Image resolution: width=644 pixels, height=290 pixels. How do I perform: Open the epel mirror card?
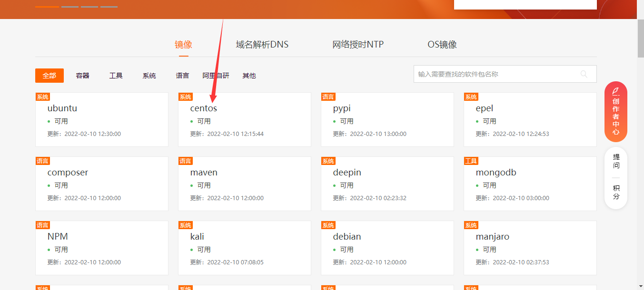[x=530, y=119]
